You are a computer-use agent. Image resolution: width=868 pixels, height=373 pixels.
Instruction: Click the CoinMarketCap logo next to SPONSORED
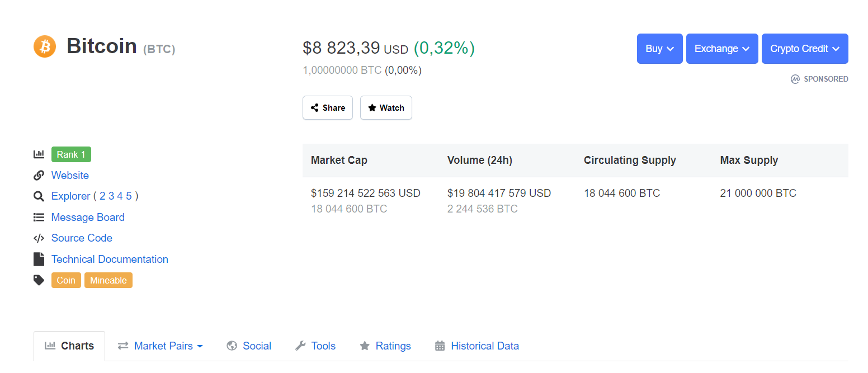click(x=795, y=79)
